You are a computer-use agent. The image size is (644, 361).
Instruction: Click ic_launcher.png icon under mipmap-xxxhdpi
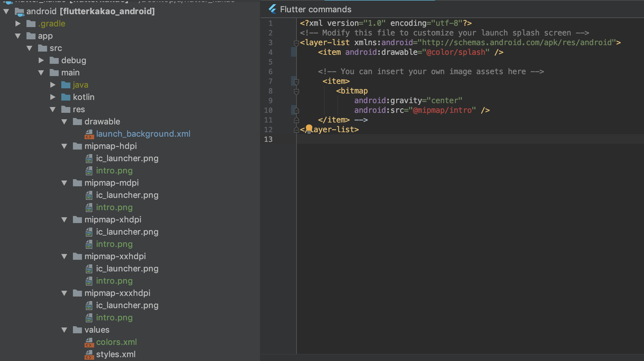click(89, 306)
